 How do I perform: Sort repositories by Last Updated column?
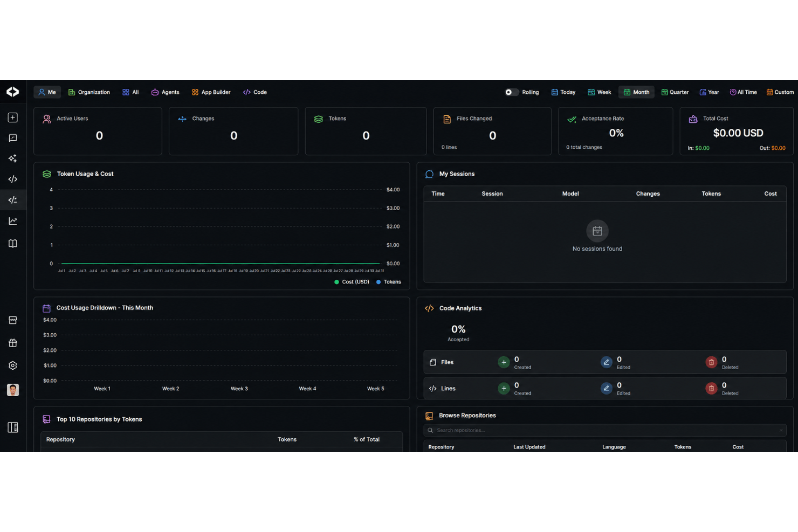click(529, 447)
